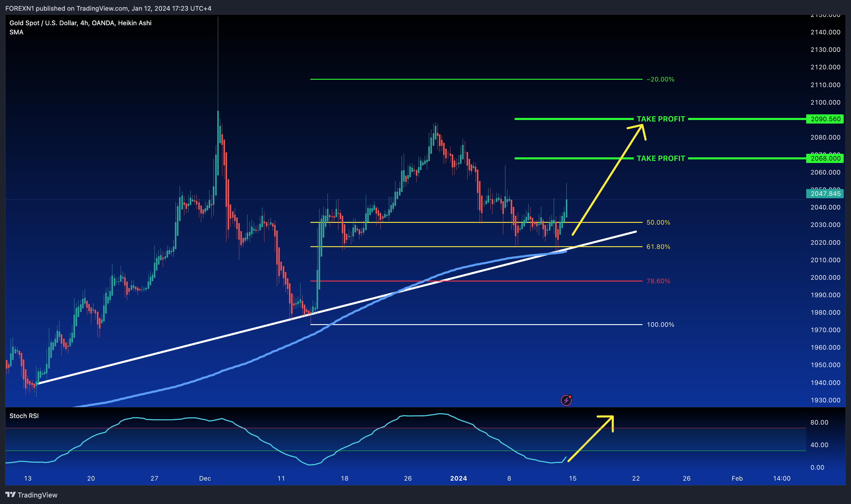851x504 pixels.
Task: Click the 2090.560 take profit price label
Action: tap(825, 119)
